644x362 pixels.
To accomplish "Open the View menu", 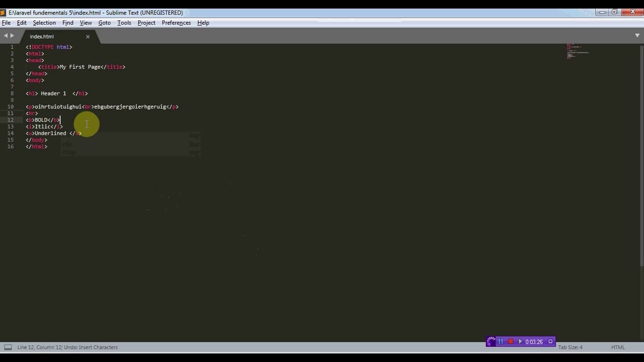I will tap(86, 23).
